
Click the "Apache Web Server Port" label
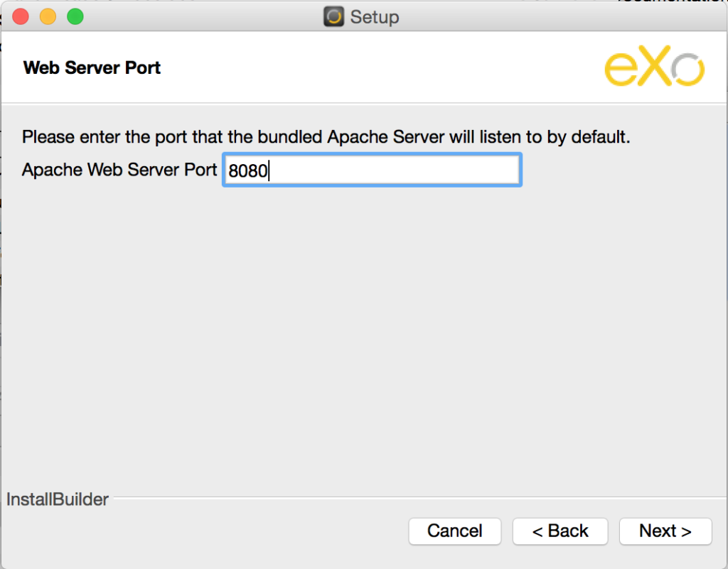[x=119, y=170]
